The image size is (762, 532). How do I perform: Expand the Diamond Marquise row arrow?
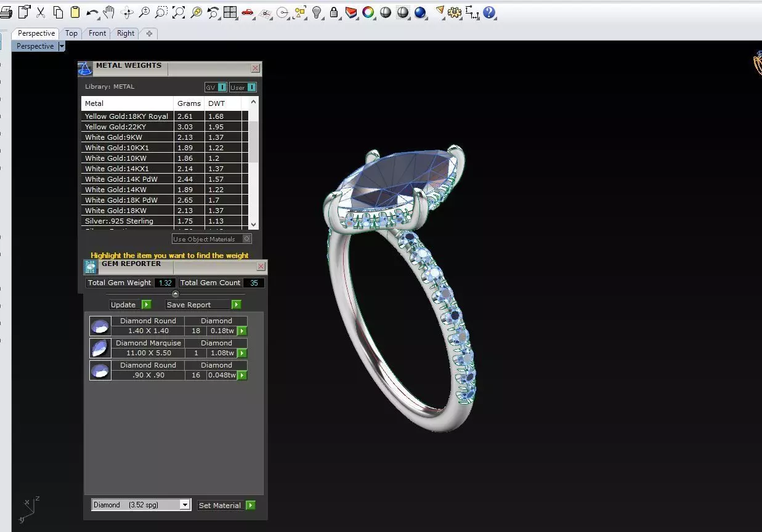point(242,353)
